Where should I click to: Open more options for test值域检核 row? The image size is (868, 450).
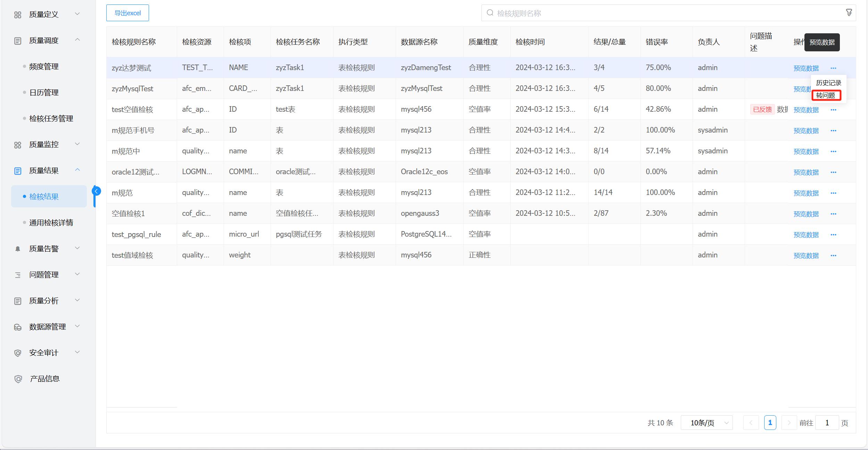[x=833, y=255]
